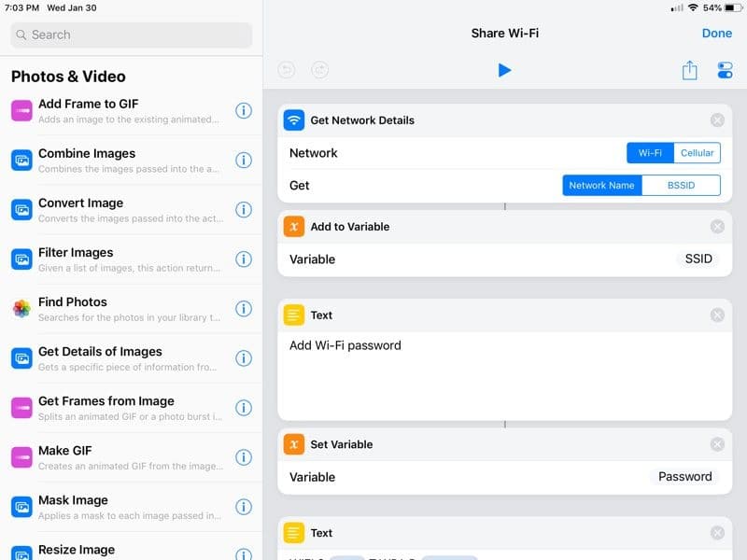Image resolution: width=747 pixels, height=560 pixels.
Task: Tap the Make GIF action icon
Action: coord(20,457)
